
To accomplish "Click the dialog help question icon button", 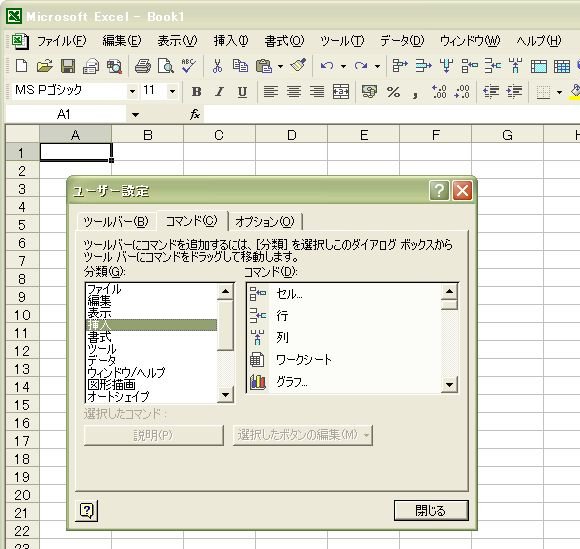I will pos(87,511).
